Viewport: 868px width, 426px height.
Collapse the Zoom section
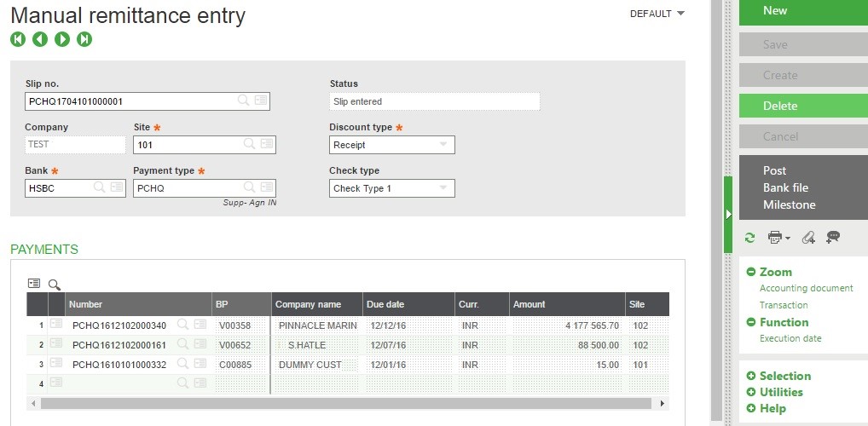[x=751, y=272]
